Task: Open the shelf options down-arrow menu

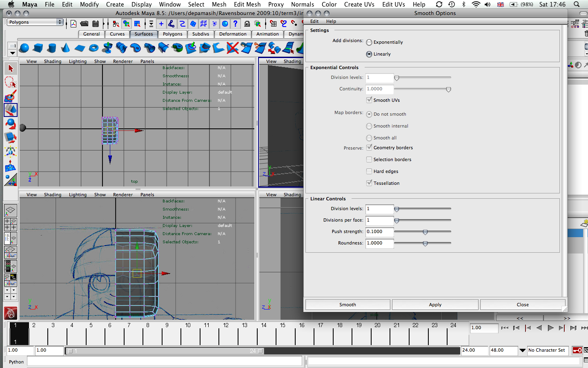Action: point(12,53)
